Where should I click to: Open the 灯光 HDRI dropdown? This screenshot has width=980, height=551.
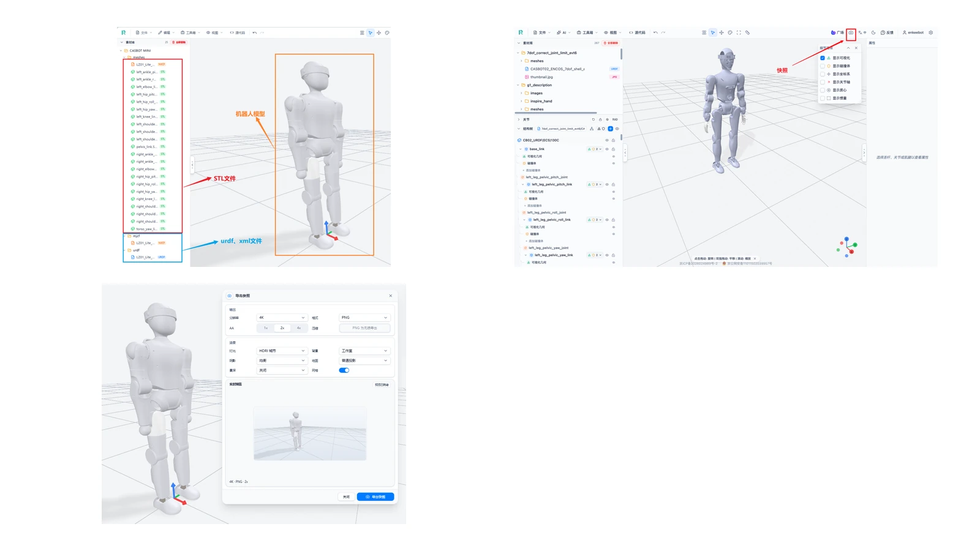coord(282,351)
